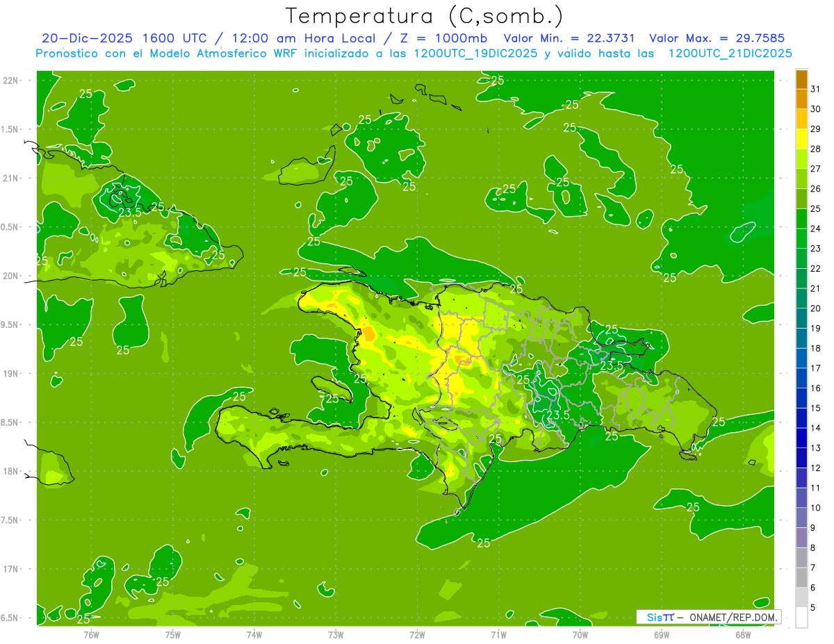Click the '17N' latitude axis label
Viewport: 834px width, 644px height.
click(10, 569)
